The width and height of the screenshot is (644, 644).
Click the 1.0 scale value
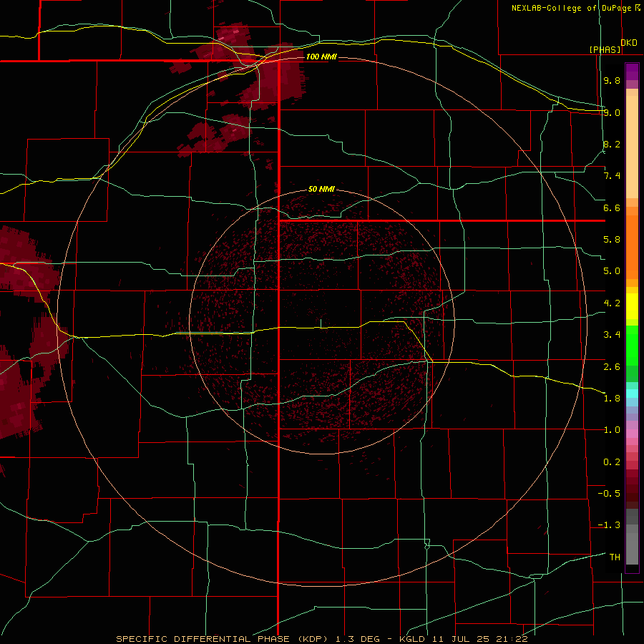pyautogui.click(x=612, y=430)
